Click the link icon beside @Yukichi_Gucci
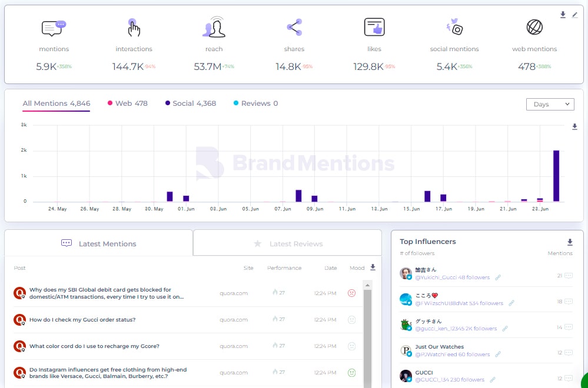The height and width of the screenshot is (388, 588). coord(498,277)
